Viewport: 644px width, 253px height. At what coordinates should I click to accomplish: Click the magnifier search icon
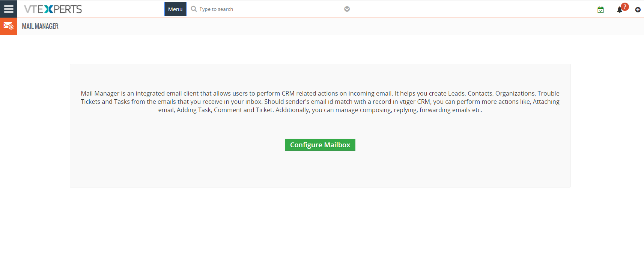[x=194, y=9]
